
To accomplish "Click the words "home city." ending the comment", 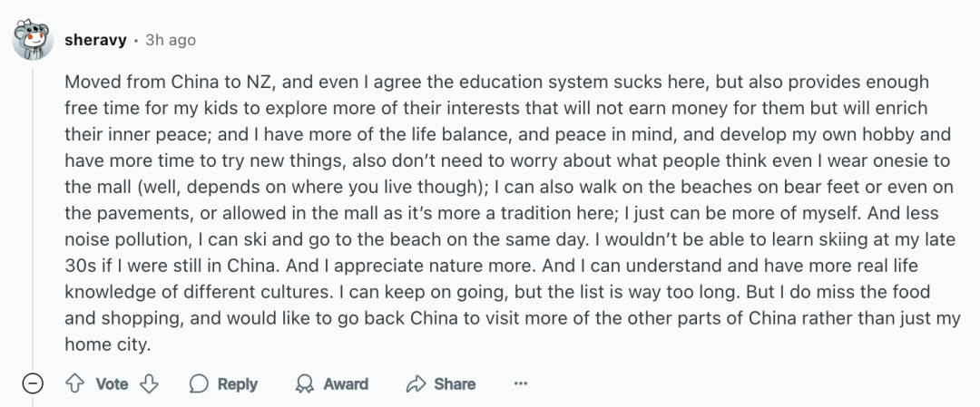I will tap(106, 345).
